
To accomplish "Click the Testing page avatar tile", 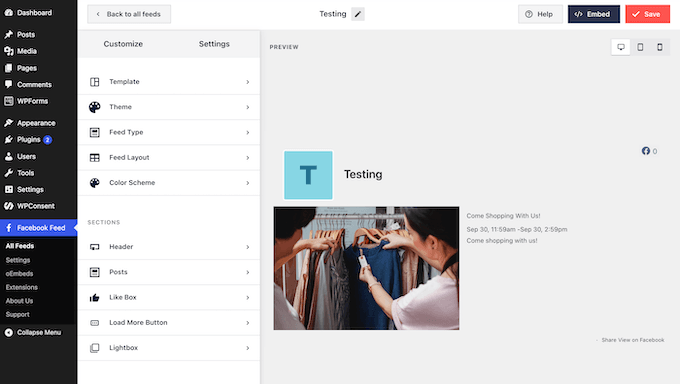I will [x=308, y=175].
